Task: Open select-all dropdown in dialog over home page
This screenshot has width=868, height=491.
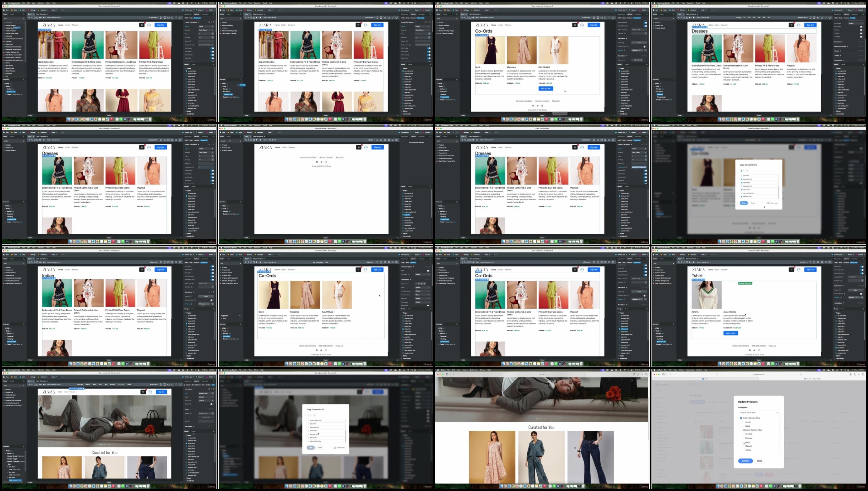Action: [x=309, y=416]
